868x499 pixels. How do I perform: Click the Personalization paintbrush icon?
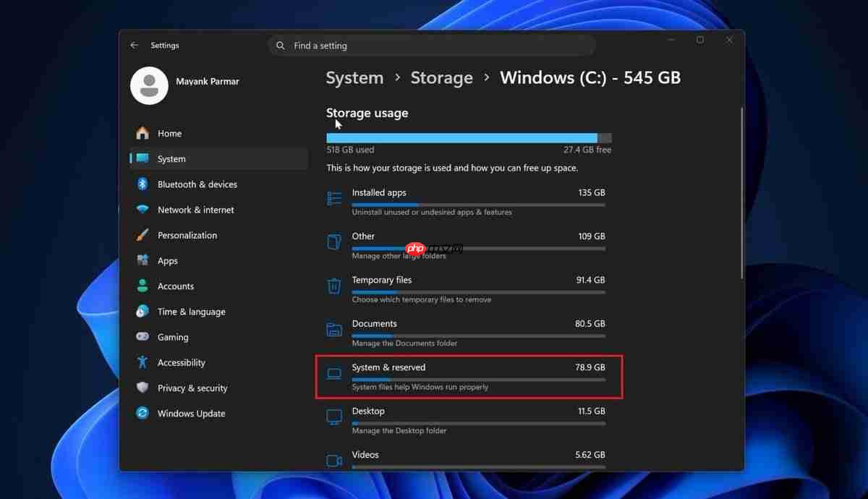(142, 235)
